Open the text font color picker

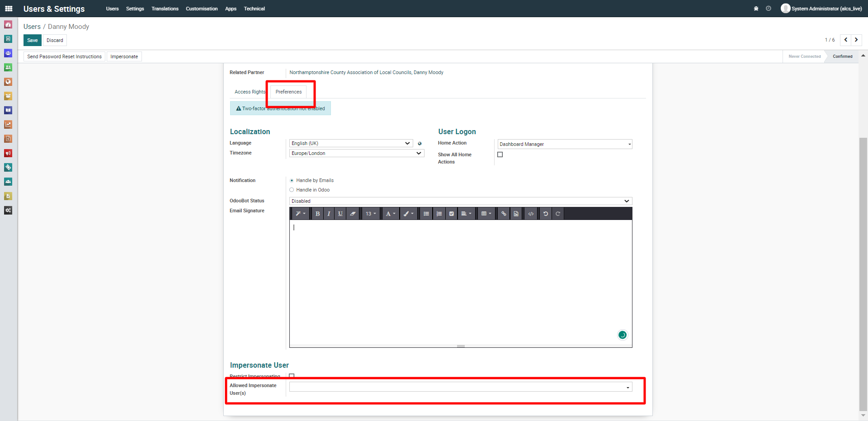click(390, 214)
